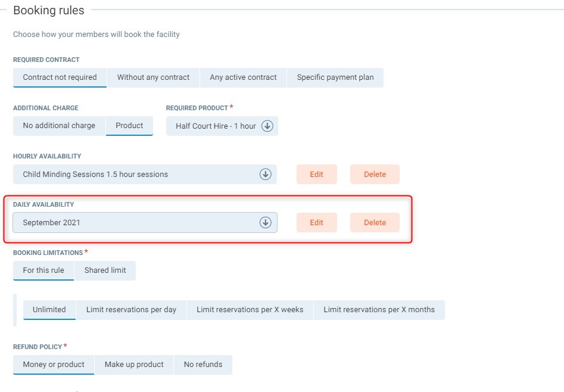Image resolution: width=564 pixels, height=392 pixels.
Task: Switch to Shared limit tab
Action: click(x=105, y=270)
